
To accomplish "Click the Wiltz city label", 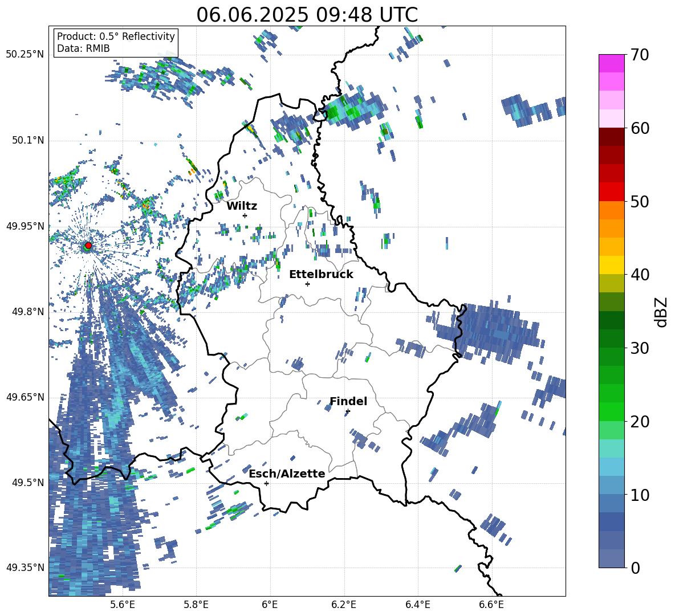I will (242, 206).
